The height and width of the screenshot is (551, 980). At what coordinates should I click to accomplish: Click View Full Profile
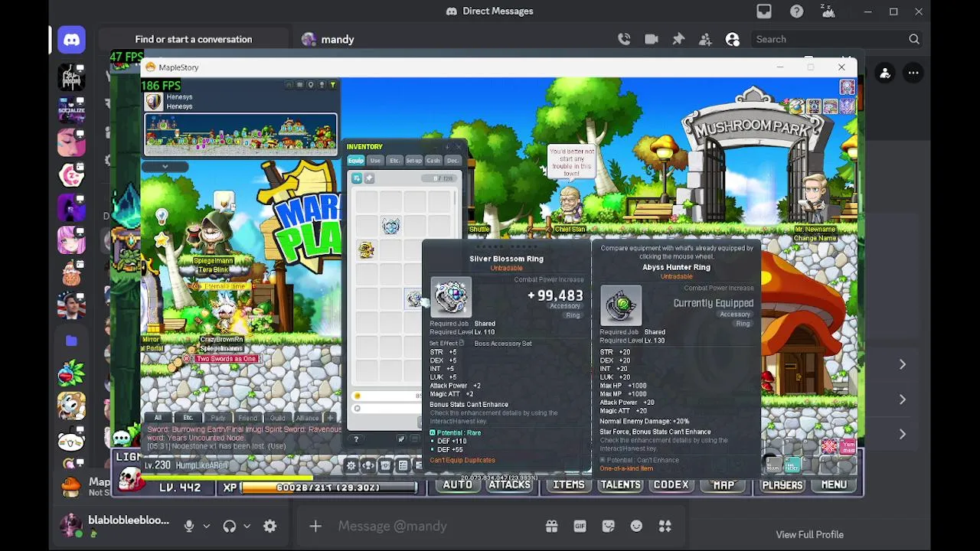(809, 535)
